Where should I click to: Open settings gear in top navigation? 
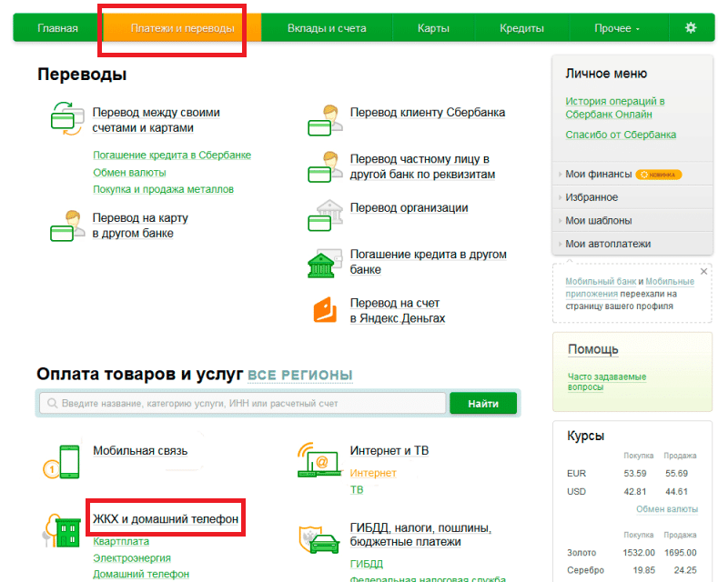(691, 28)
